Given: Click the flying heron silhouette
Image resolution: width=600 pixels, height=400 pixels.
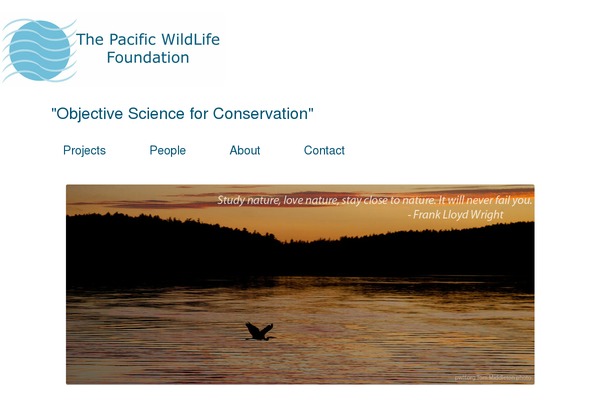Looking at the screenshot, I should pyautogui.click(x=259, y=331).
